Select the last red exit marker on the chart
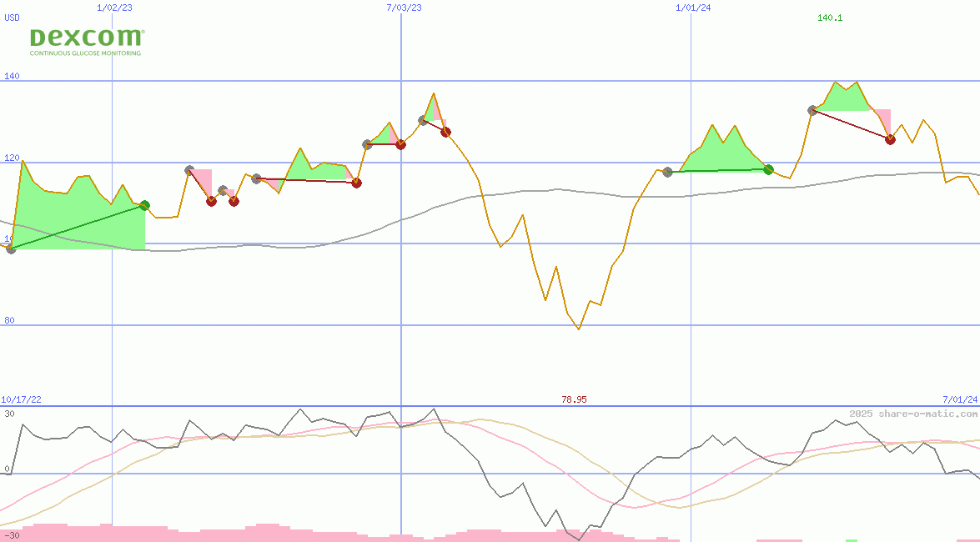 point(890,139)
